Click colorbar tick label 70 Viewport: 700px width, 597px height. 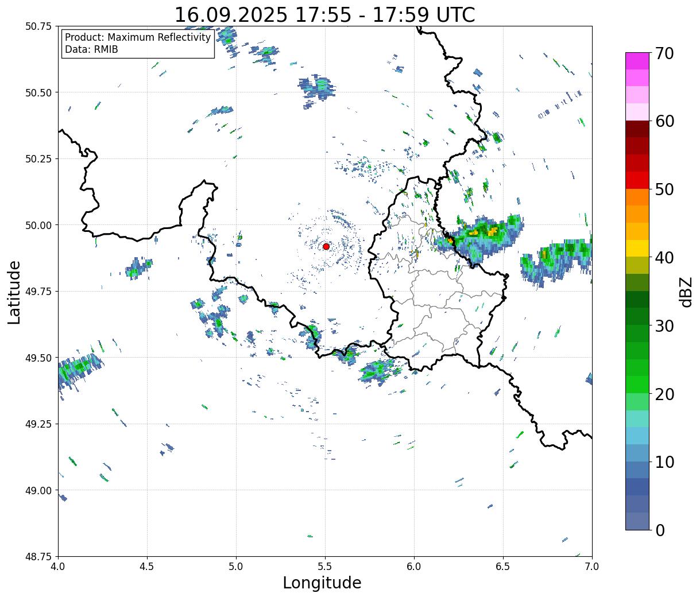click(664, 53)
